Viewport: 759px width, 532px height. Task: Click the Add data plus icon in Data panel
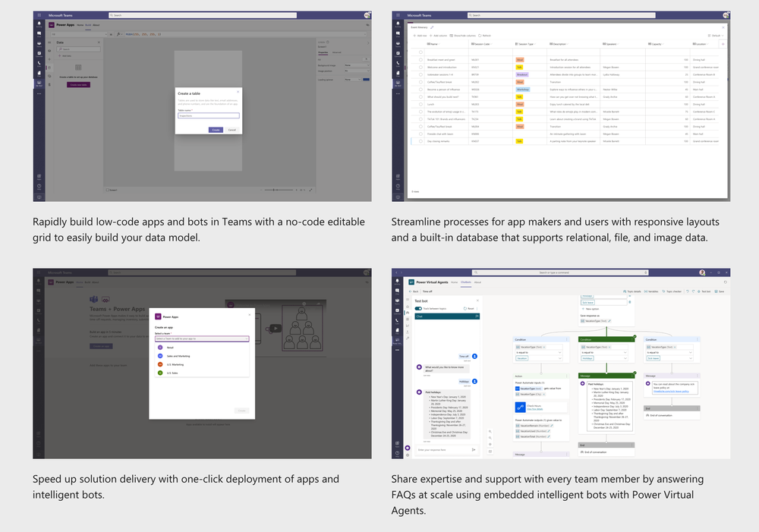click(59, 55)
